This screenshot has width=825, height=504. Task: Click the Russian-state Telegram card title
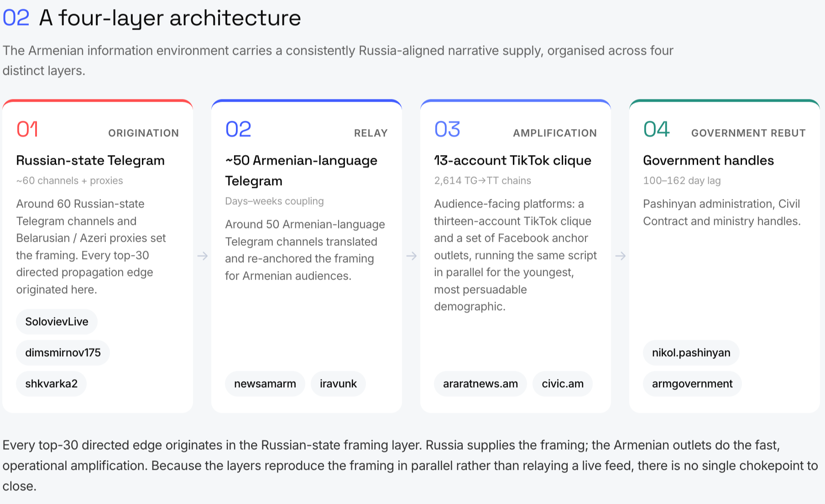(90, 160)
